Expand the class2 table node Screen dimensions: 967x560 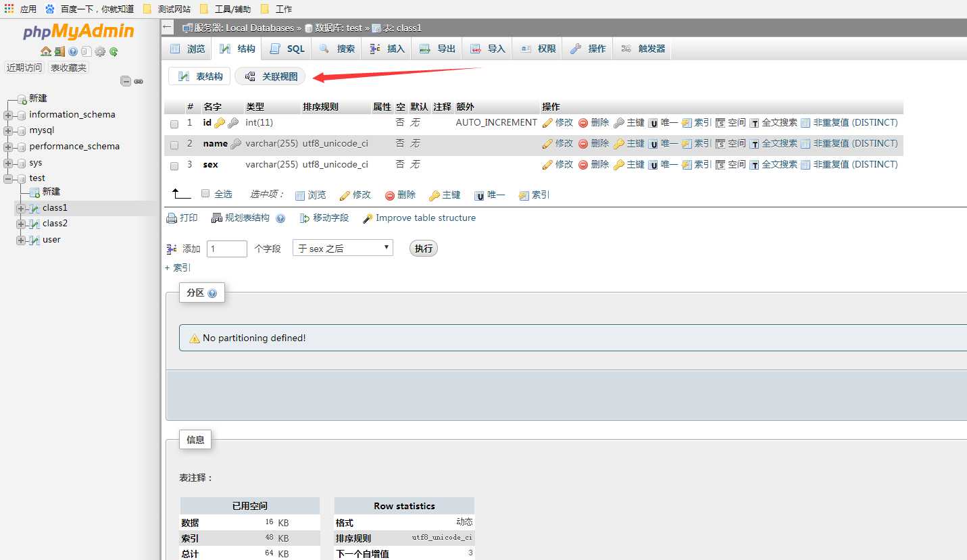coord(21,224)
